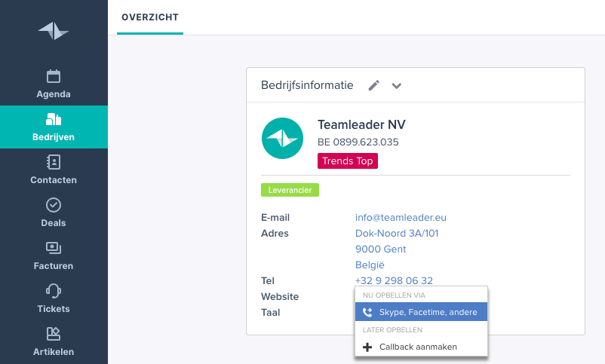Click the phone icon beside Skype option

point(367,312)
